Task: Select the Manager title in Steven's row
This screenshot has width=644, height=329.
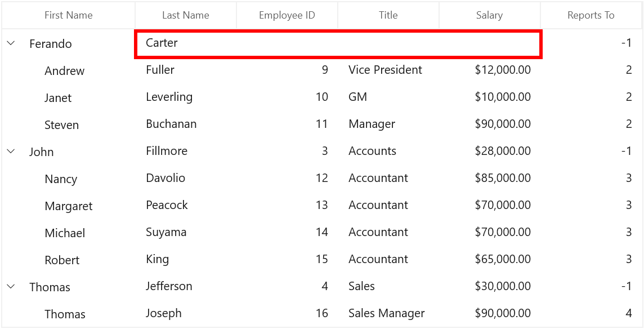Action: point(372,124)
